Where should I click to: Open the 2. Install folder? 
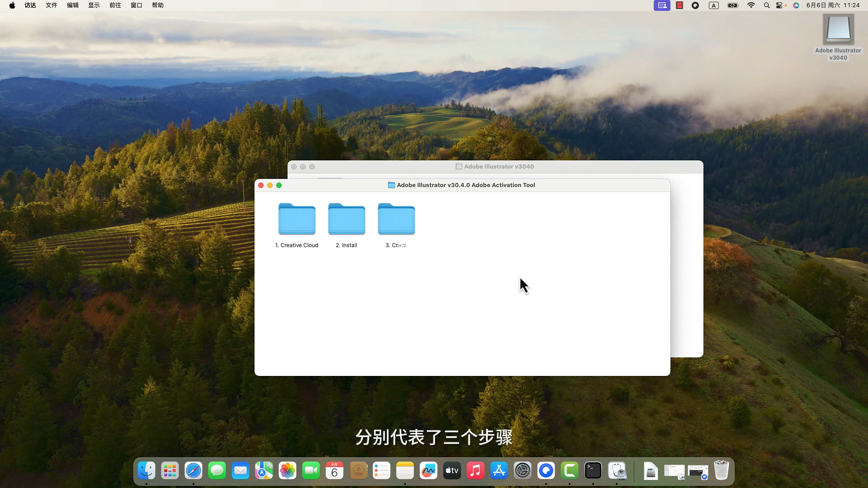coord(346,219)
